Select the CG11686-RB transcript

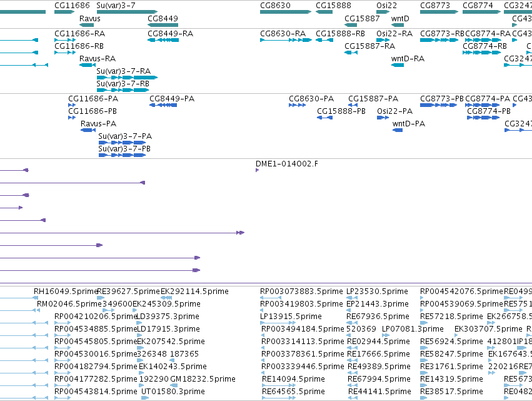pos(65,53)
